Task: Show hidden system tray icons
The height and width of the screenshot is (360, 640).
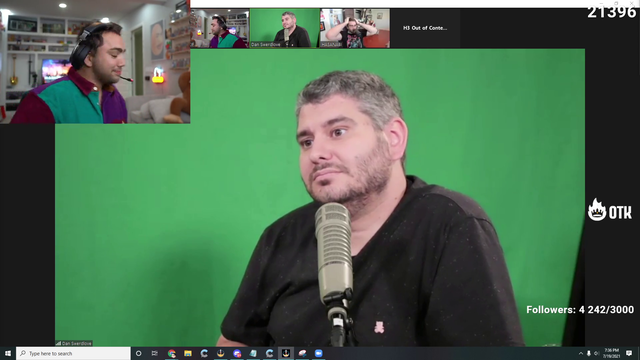Action: pos(581,353)
